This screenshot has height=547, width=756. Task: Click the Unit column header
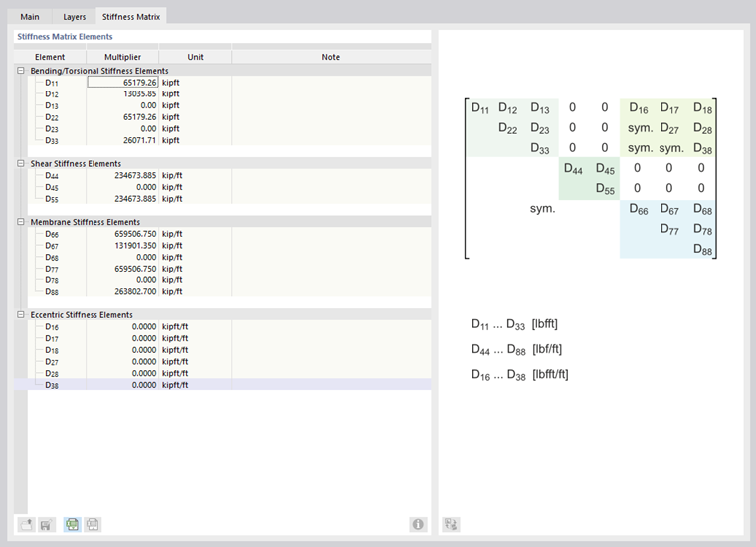(195, 57)
